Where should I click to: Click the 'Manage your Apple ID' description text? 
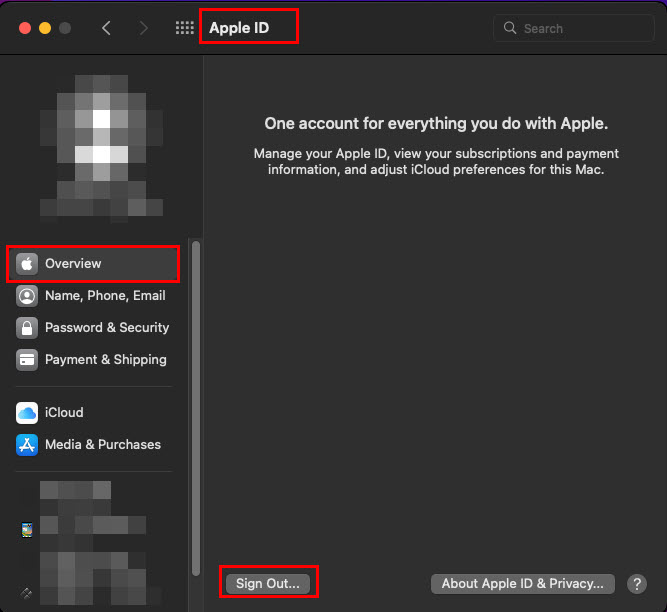click(436, 162)
